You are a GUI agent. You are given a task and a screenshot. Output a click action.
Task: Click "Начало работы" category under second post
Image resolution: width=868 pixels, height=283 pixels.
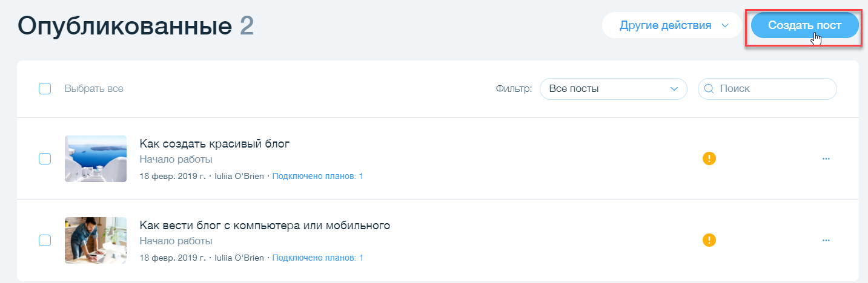click(176, 241)
